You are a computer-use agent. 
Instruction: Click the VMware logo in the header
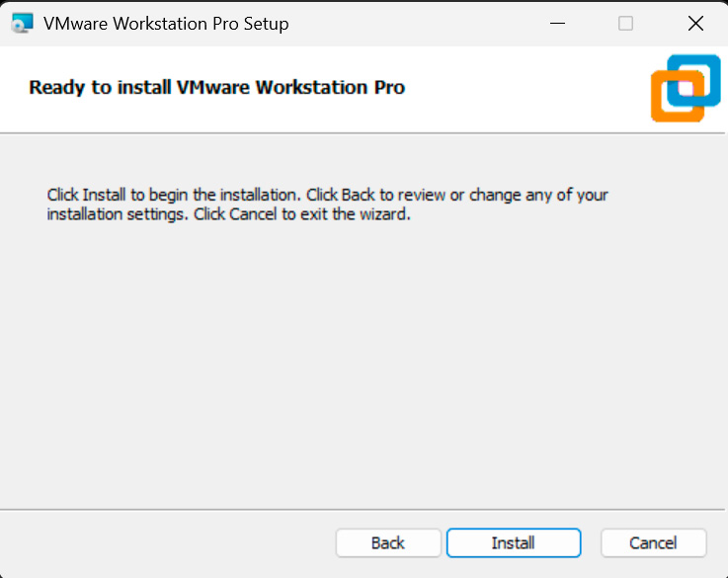coord(685,88)
